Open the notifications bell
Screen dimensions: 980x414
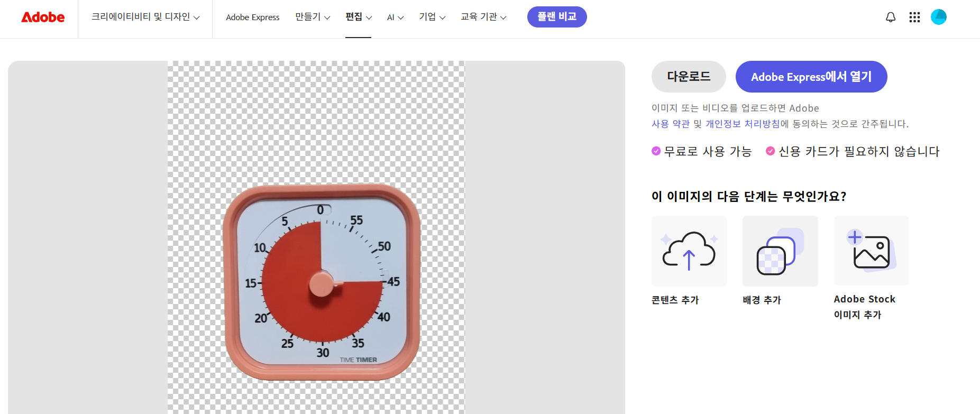(891, 17)
